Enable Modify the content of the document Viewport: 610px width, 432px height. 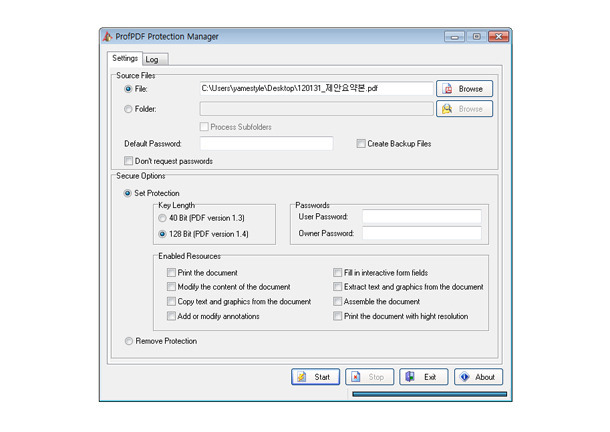tap(171, 287)
